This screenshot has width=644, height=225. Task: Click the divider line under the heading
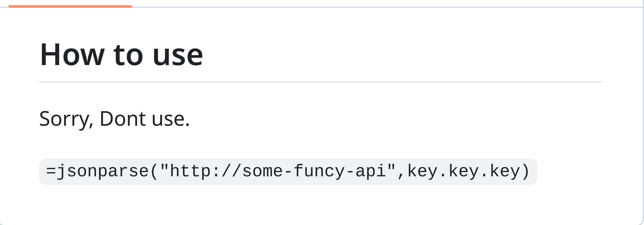click(320, 82)
